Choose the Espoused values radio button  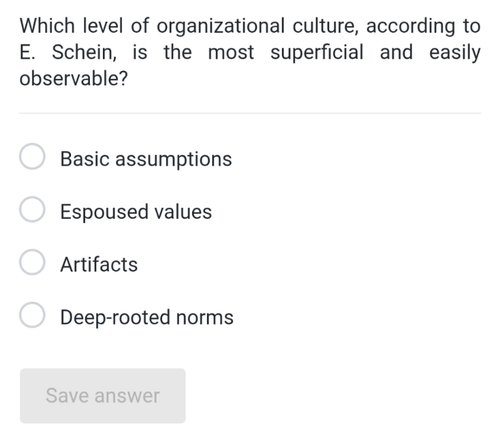(x=32, y=209)
